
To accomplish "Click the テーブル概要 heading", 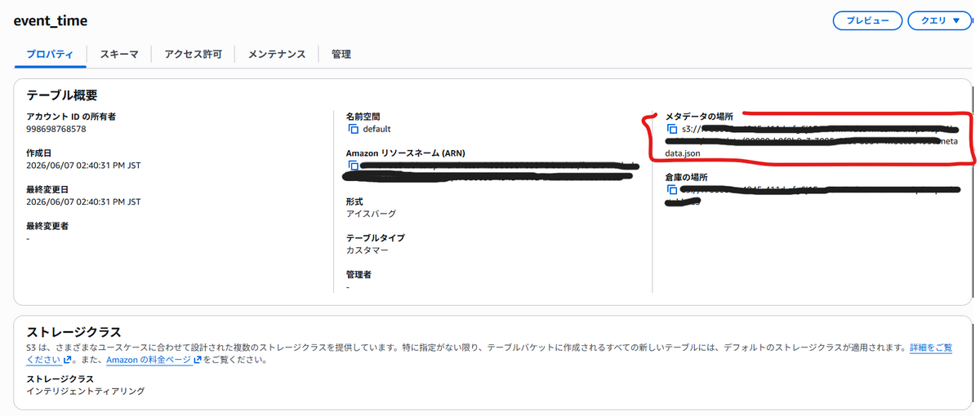I will [x=62, y=95].
